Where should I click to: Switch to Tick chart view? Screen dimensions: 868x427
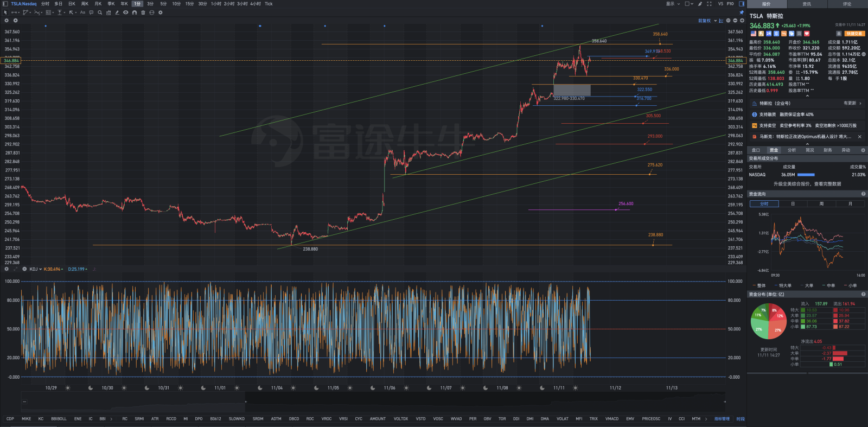tap(269, 4)
